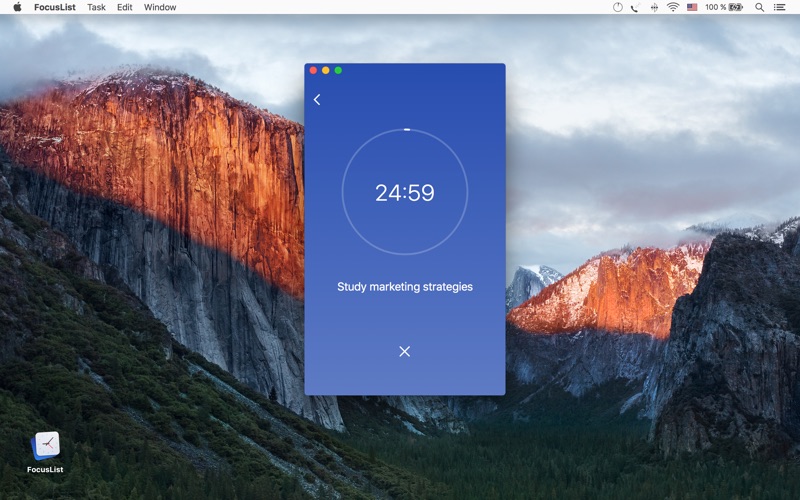Image resolution: width=800 pixels, height=500 pixels.
Task: Open Spotlight search magnifier
Action: pyautogui.click(x=759, y=7)
